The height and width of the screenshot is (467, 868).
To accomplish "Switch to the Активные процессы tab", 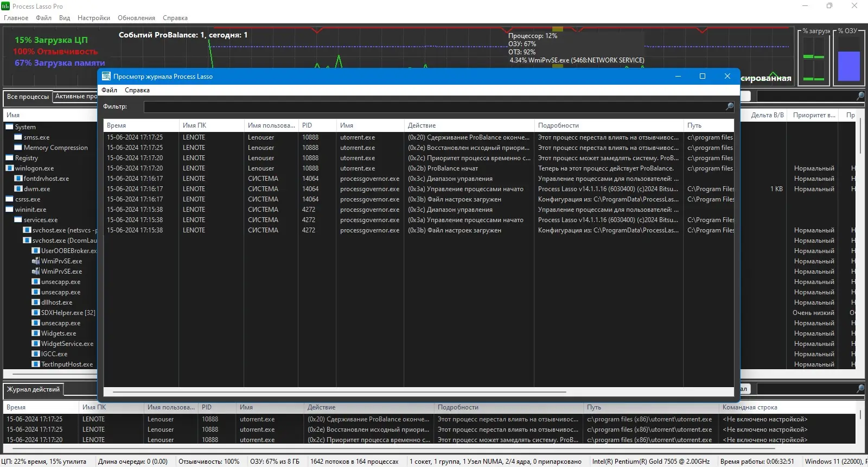I will click(75, 97).
